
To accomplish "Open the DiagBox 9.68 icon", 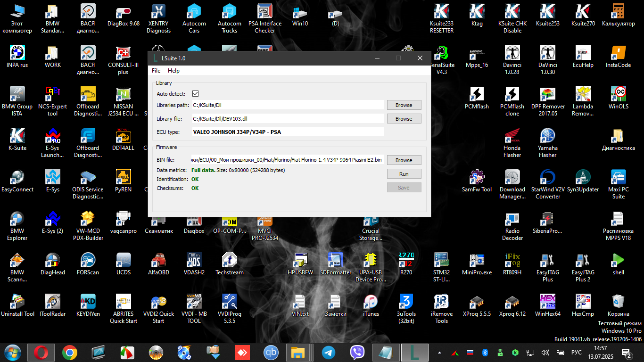I will click(124, 16).
